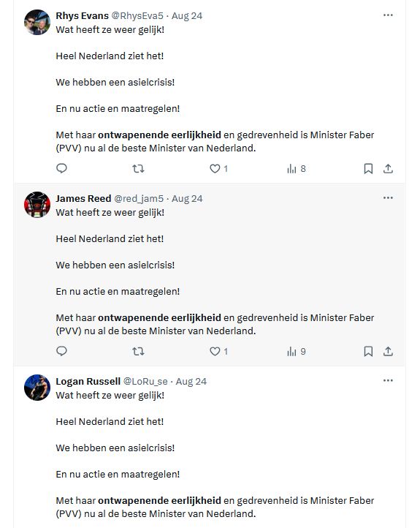The image size is (420, 528).
Task: Open more options on James Reed's tweet
Action: tap(388, 197)
